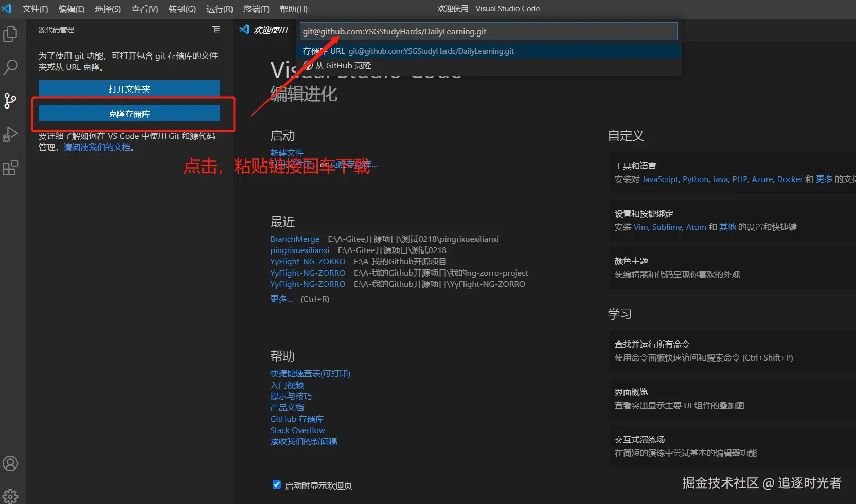Open the 入门视频 help link

(287, 385)
